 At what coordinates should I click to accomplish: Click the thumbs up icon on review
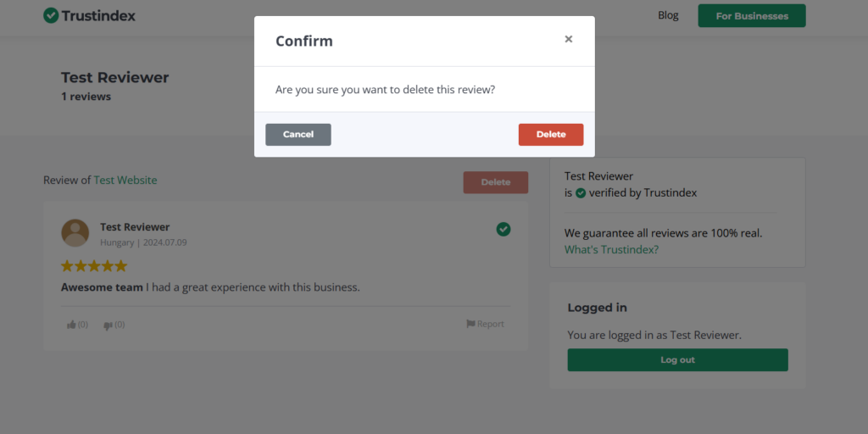72,325
